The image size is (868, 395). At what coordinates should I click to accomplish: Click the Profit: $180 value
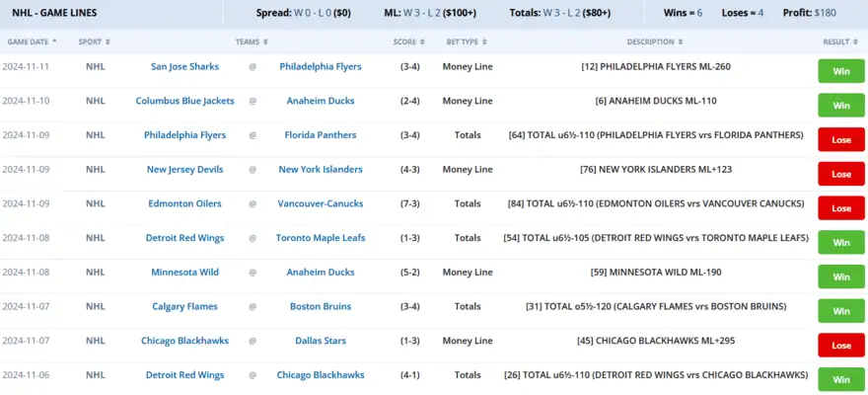pyautogui.click(x=810, y=13)
